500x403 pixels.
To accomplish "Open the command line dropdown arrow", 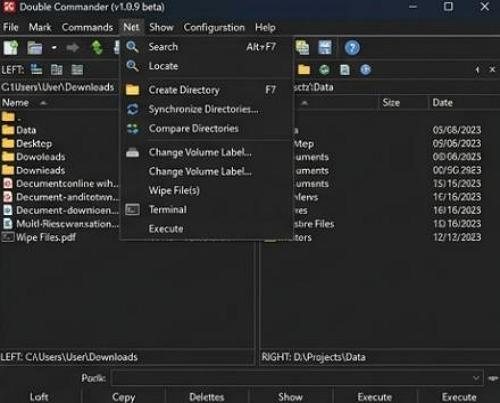I will coord(476,378).
